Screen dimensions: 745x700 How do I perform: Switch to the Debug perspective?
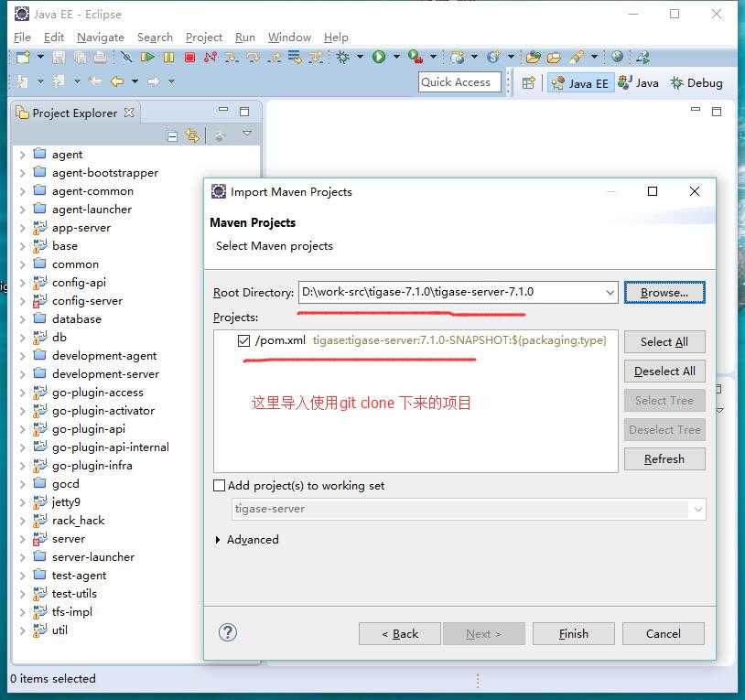pyautogui.click(x=696, y=83)
